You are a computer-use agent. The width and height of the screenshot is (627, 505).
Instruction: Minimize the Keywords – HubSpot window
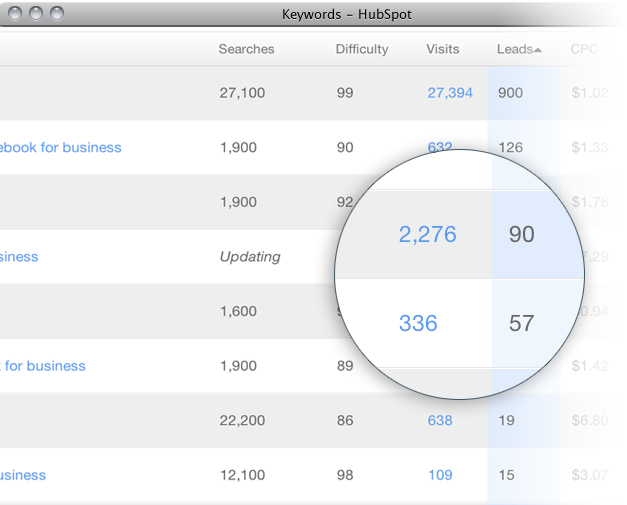[x=36, y=13]
